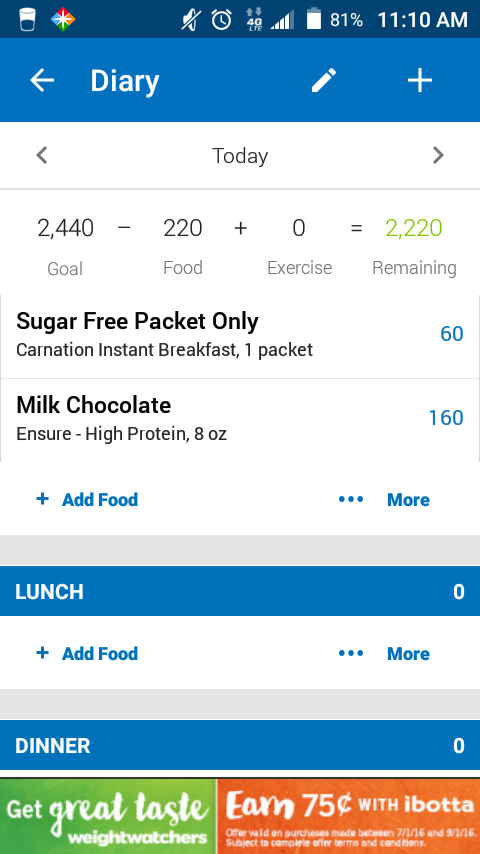The width and height of the screenshot is (480, 854).
Task: Open Sugar Free Packet Only entry
Action: coord(240,334)
